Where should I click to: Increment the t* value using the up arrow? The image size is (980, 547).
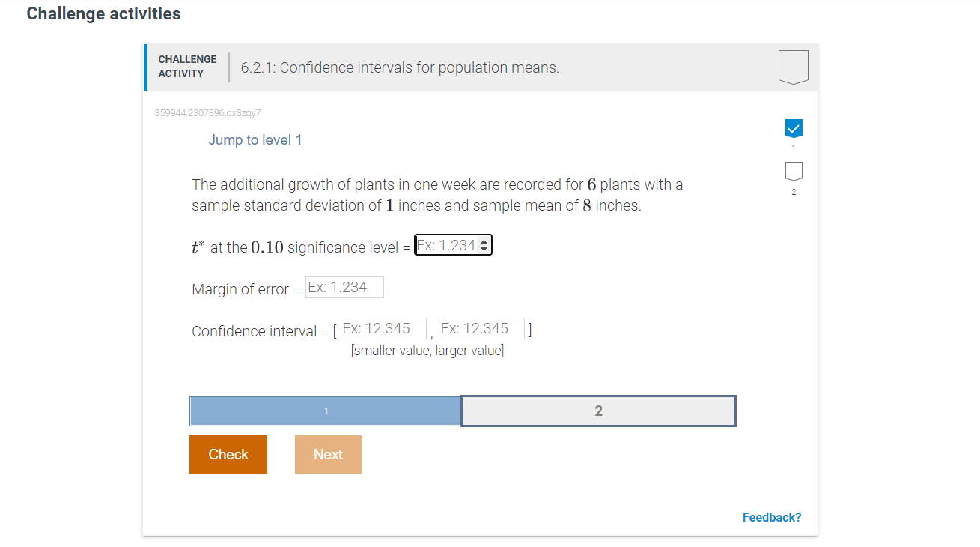tap(484, 241)
